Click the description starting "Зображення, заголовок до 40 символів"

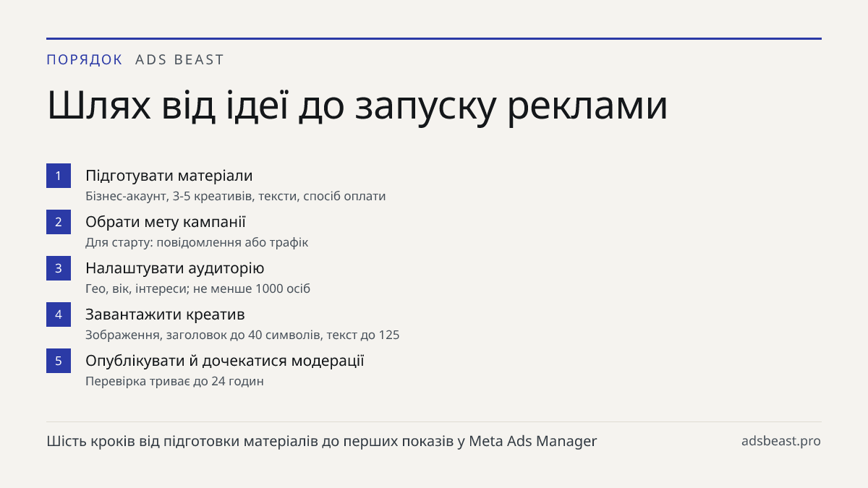[x=242, y=335]
